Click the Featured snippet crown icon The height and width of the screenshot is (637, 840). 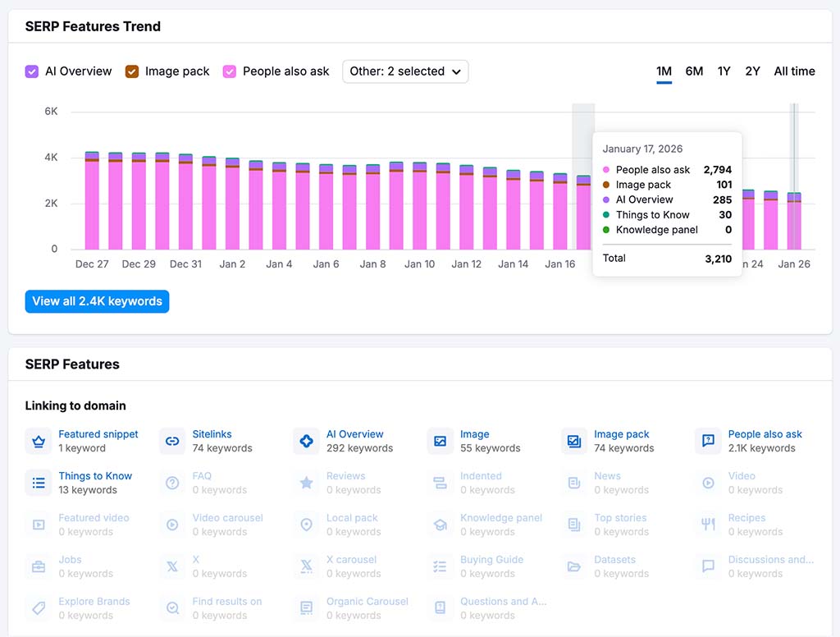[x=38, y=440]
